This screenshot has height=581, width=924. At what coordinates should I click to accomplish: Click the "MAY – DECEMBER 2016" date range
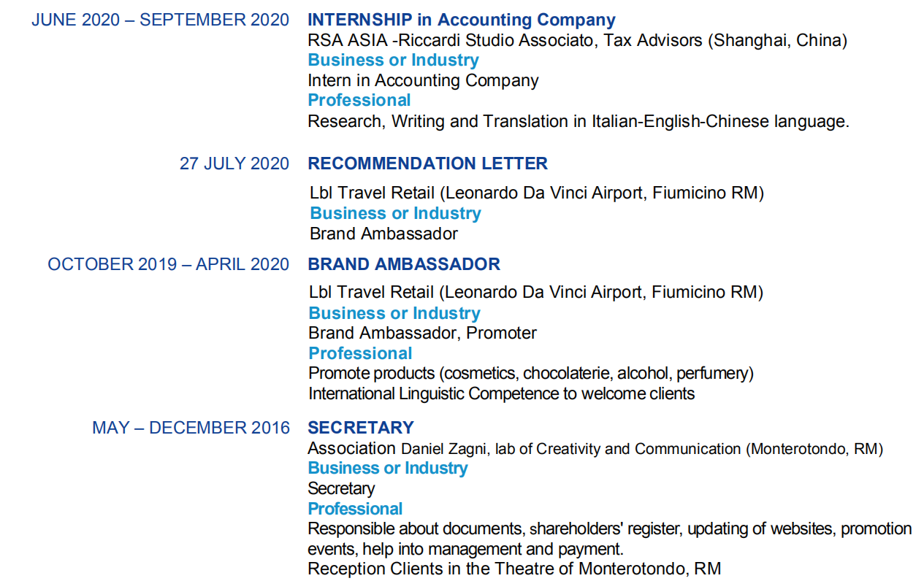coord(191,428)
